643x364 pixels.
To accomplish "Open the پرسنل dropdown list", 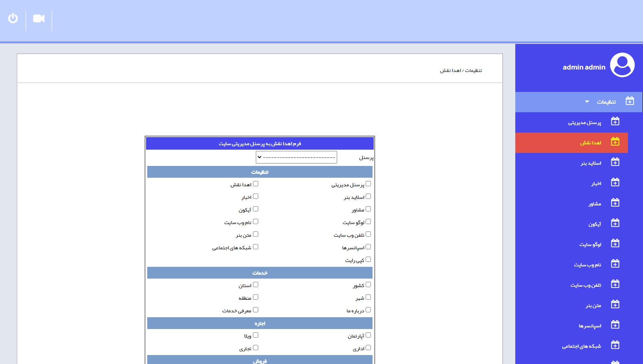I will click(x=296, y=157).
